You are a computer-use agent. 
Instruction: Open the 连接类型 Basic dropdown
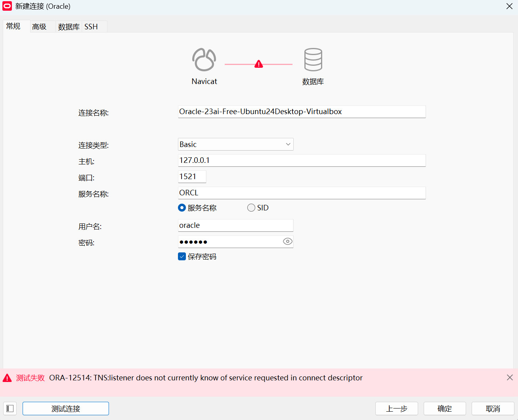(236, 144)
